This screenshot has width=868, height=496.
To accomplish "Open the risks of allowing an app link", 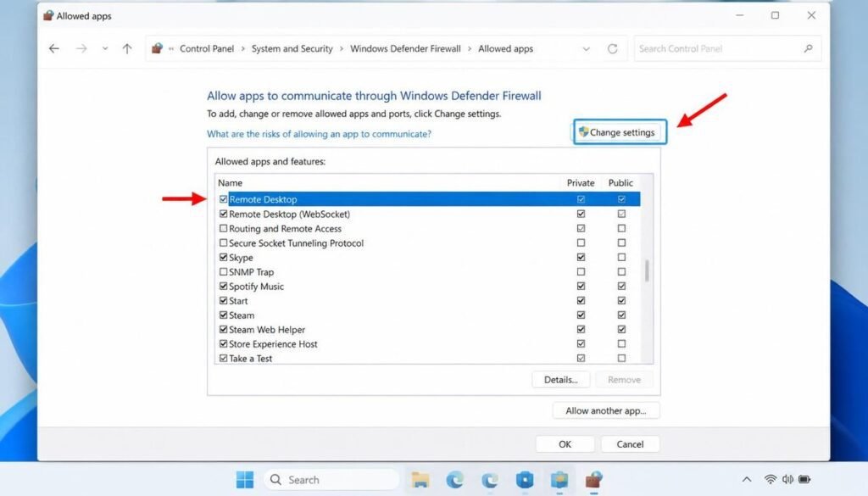I will [x=319, y=134].
